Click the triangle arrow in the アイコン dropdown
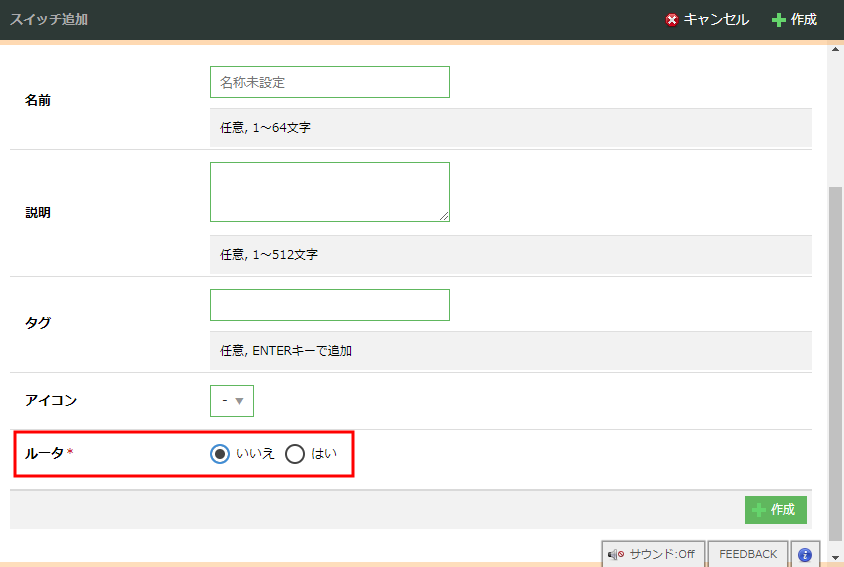This screenshot has width=844, height=567. click(240, 401)
